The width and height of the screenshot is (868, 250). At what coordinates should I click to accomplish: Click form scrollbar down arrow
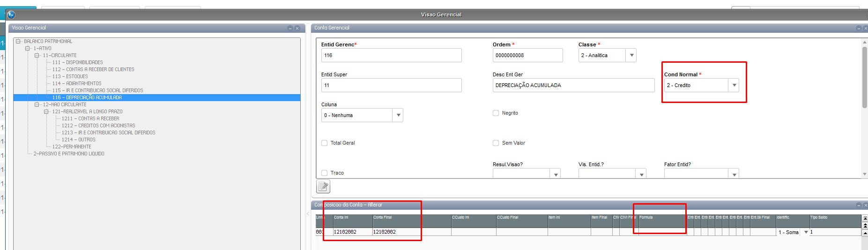coord(865,174)
